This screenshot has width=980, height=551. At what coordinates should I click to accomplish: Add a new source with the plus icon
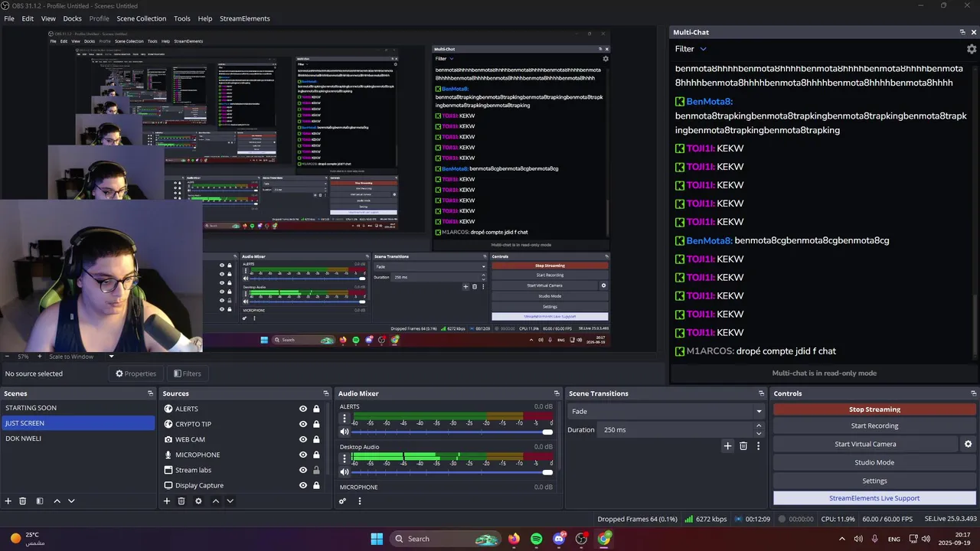point(167,501)
